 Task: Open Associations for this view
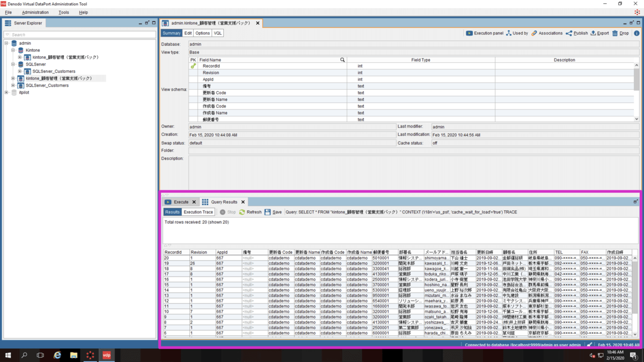point(547,33)
